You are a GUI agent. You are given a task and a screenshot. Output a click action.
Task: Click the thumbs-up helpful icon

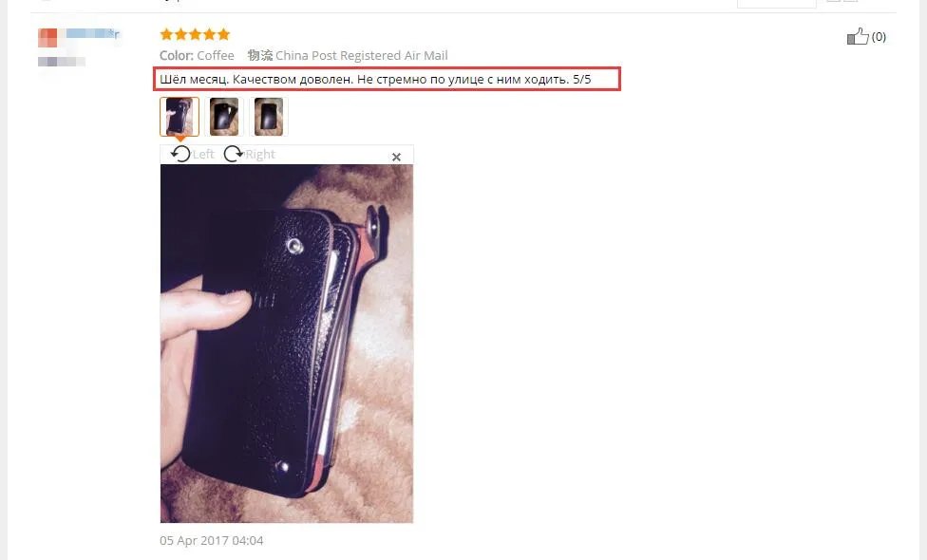858,37
